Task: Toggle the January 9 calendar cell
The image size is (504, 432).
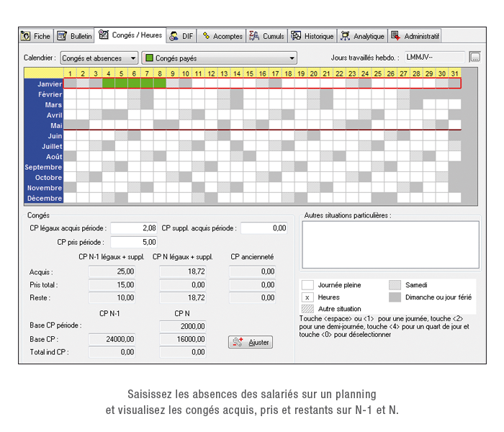Action: pos(171,84)
